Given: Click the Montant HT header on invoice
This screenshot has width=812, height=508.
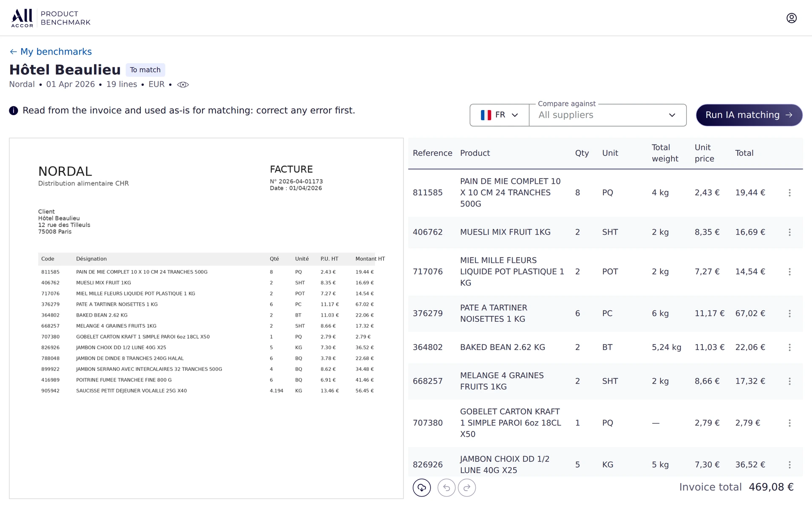Looking at the screenshot, I should pyautogui.click(x=370, y=259).
